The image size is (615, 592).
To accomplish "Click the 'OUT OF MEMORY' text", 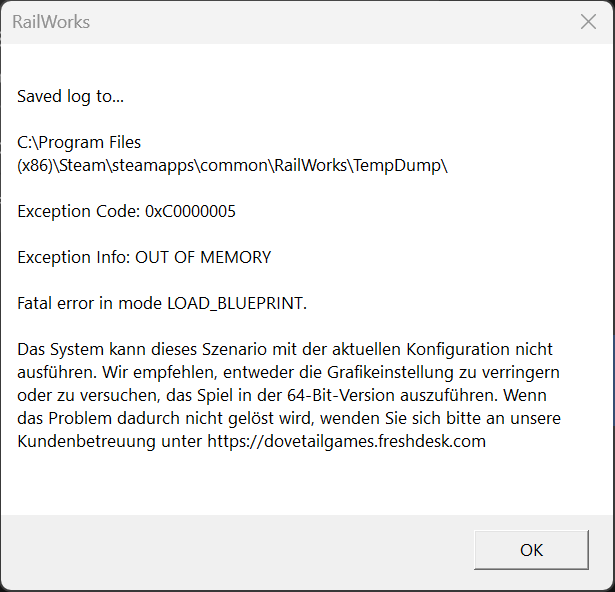I will [x=203, y=257].
